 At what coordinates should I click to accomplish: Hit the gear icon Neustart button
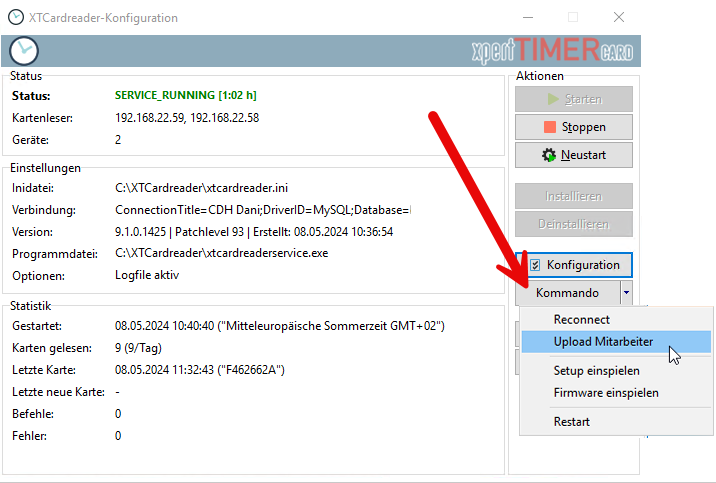pos(573,155)
